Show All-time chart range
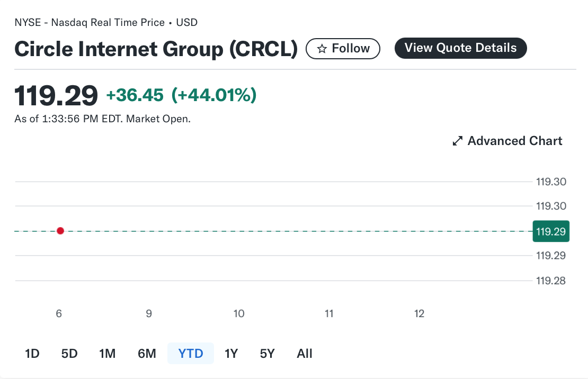Image resolution: width=588 pixels, height=379 pixels. (x=305, y=354)
